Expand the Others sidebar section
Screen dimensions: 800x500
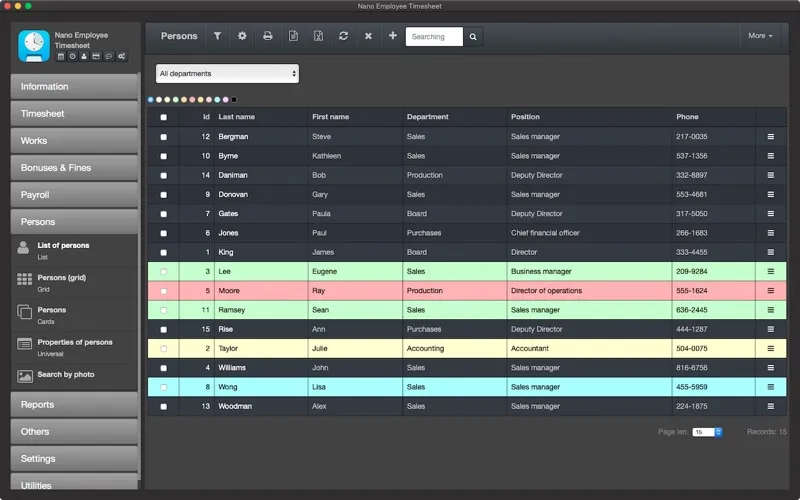[x=74, y=432]
